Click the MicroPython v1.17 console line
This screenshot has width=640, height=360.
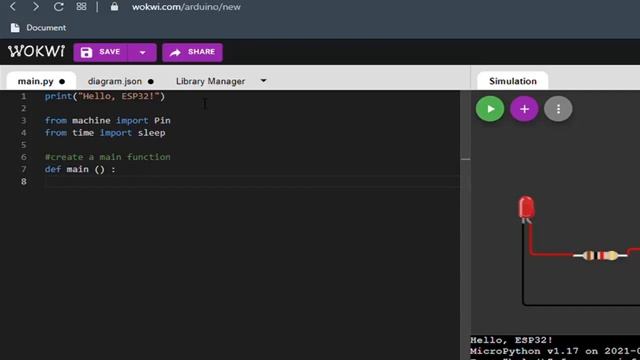[555, 351]
